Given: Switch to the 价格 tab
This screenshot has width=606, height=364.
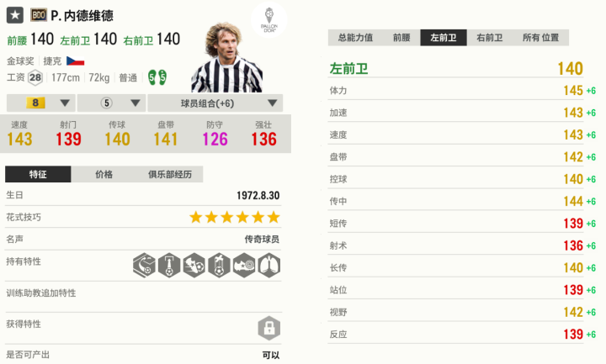Looking at the screenshot, I should tap(104, 174).
